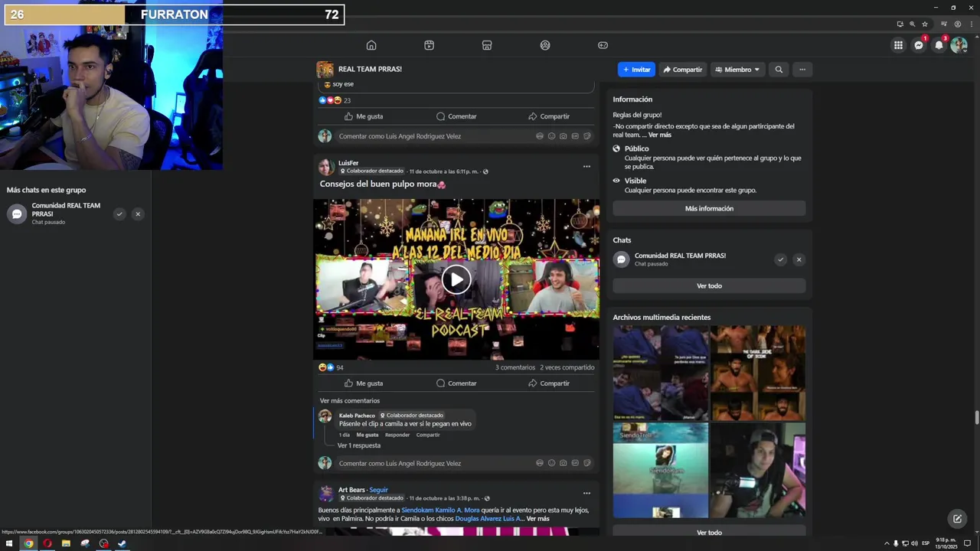
Task: Dismiss Comunidad chat in Chats panel
Action: 799,259
